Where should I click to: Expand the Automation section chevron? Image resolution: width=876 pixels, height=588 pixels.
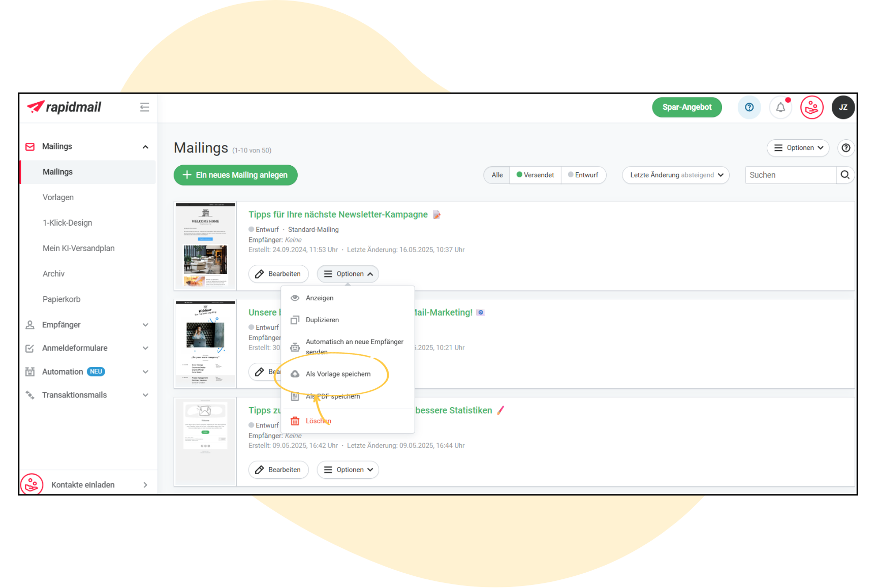[145, 372]
